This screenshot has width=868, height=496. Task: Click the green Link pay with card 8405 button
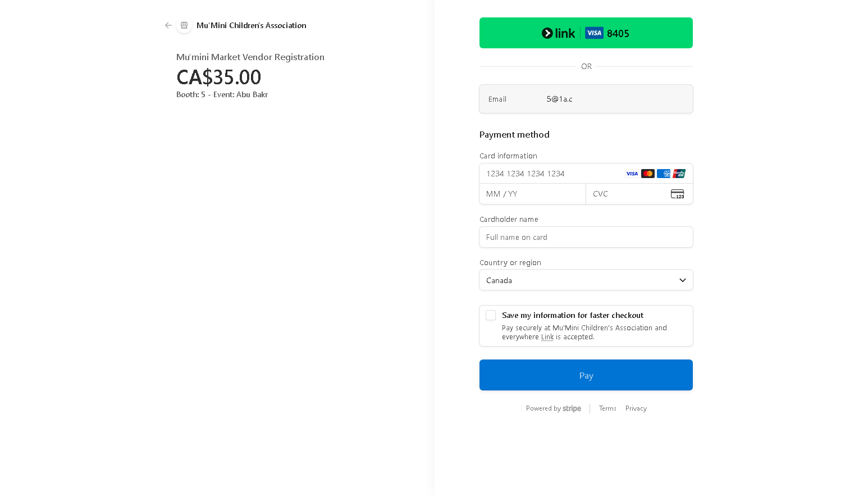point(586,33)
